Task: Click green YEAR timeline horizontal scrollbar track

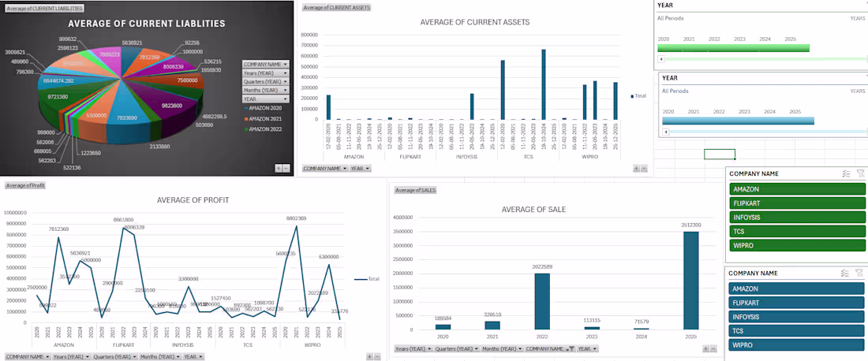Action: [x=765, y=58]
